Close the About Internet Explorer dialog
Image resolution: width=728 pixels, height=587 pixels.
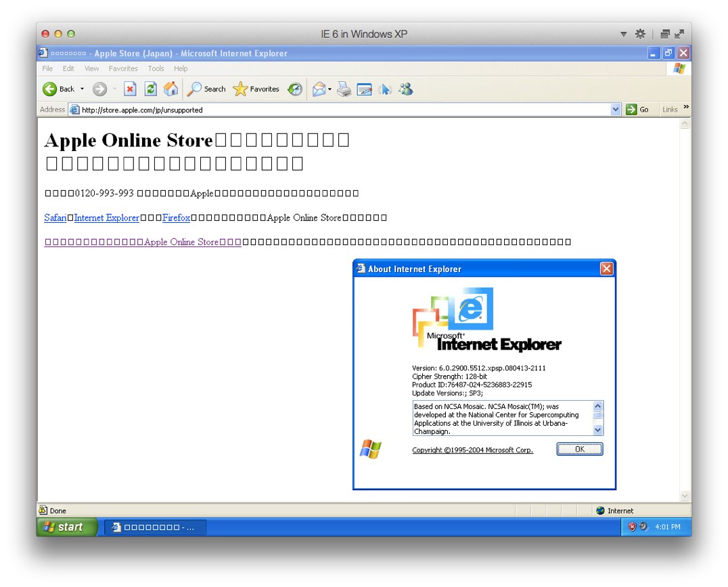tap(606, 269)
